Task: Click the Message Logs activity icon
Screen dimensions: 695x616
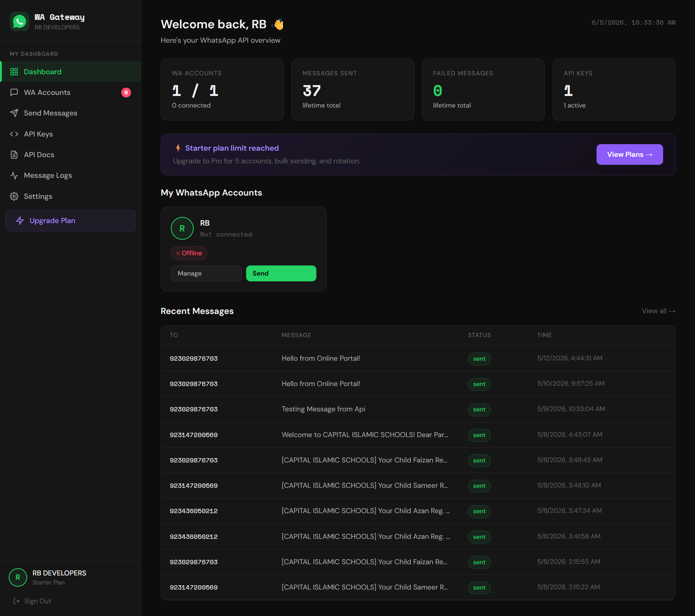Action: click(x=14, y=175)
